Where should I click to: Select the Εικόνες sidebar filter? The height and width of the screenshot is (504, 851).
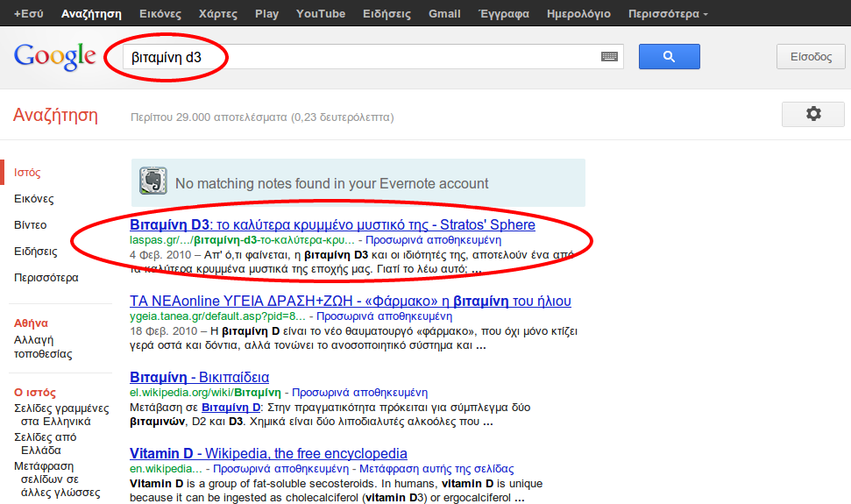point(33,199)
